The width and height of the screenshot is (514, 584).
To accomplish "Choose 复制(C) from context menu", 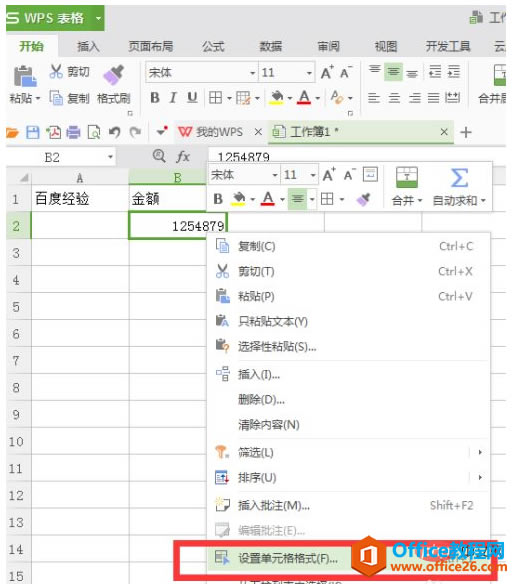I will (349, 246).
